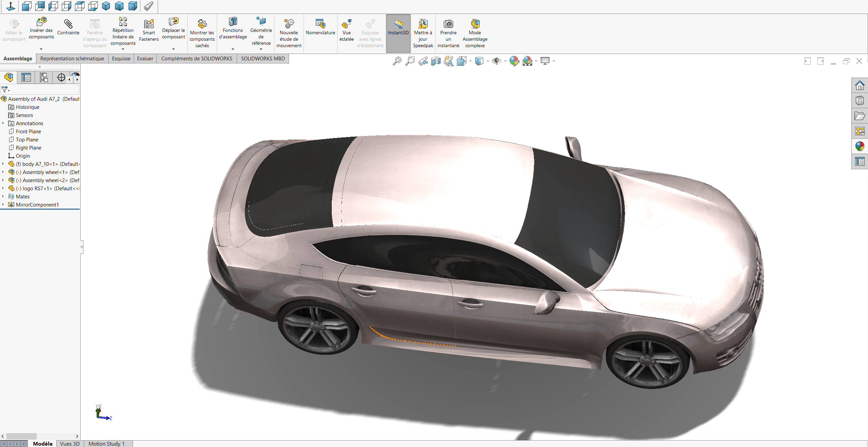Switch to Motion Study 1 tab
This screenshot has height=447, width=868.
(107, 444)
